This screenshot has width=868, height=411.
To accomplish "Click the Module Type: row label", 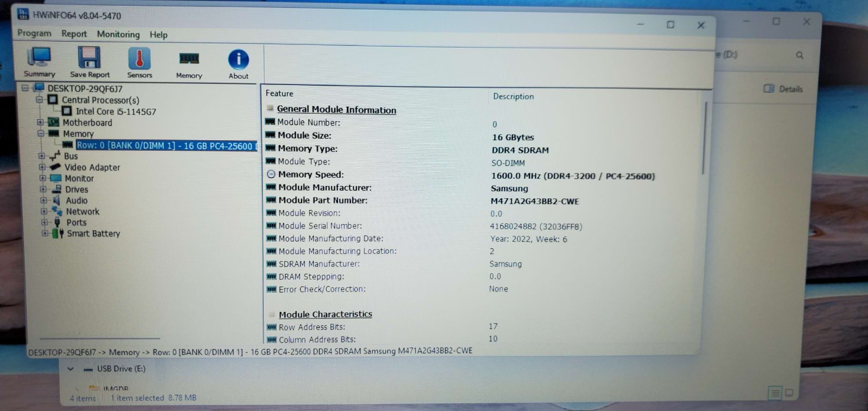I will coord(304,161).
